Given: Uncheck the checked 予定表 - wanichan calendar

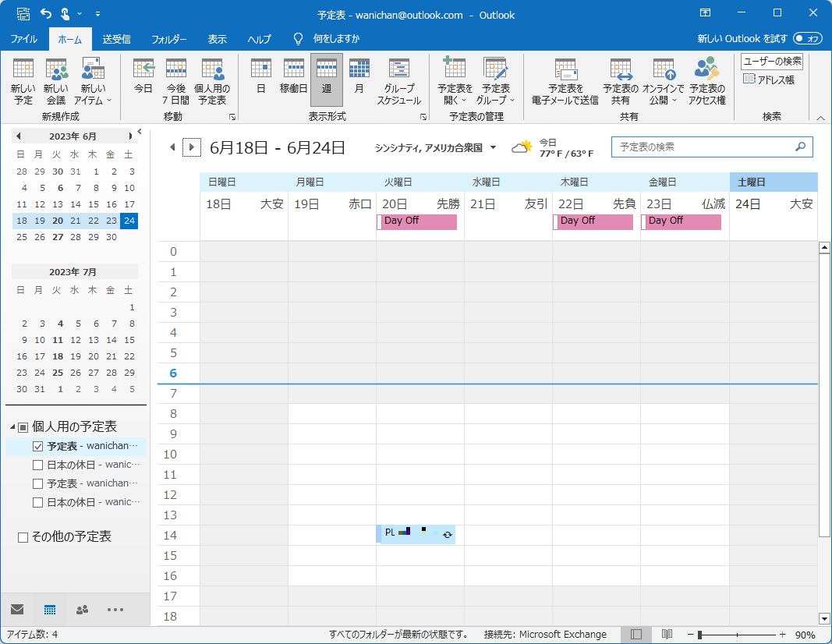Looking at the screenshot, I should [x=37, y=446].
